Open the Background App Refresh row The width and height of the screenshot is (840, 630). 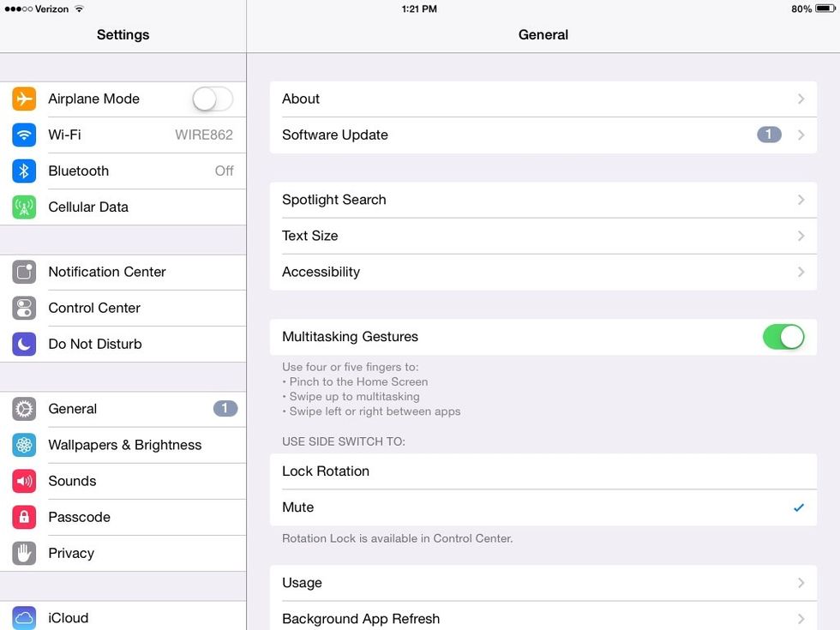pyautogui.click(x=543, y=616)
